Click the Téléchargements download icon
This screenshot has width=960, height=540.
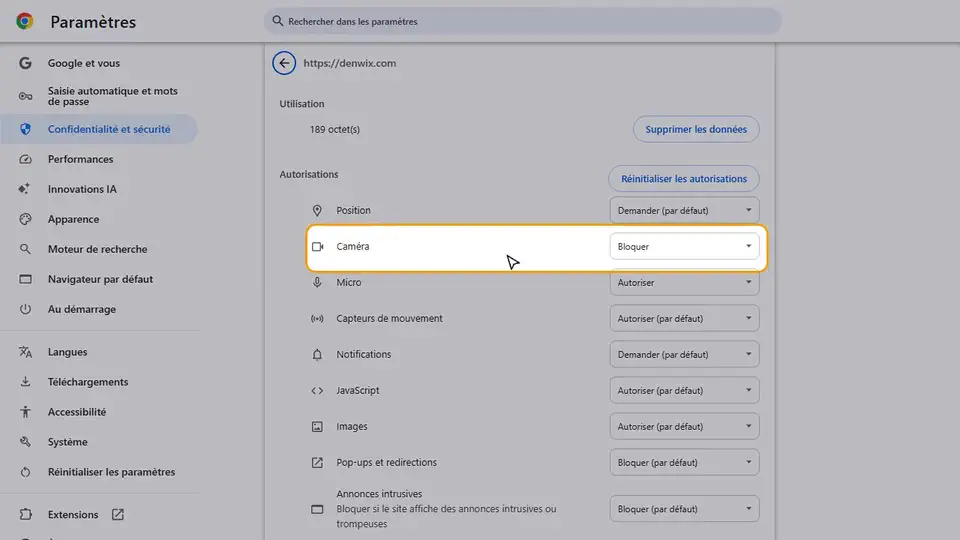click(x=25, y=382)
